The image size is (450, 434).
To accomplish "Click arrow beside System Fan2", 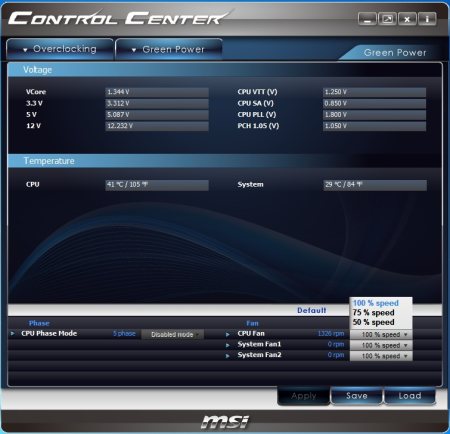I will 228,356.
